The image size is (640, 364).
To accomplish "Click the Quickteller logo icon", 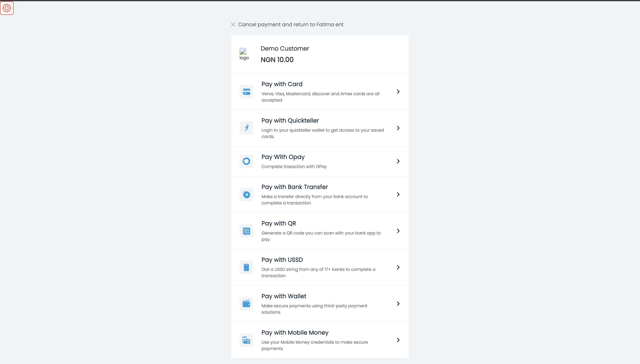I will coord(246,128).
